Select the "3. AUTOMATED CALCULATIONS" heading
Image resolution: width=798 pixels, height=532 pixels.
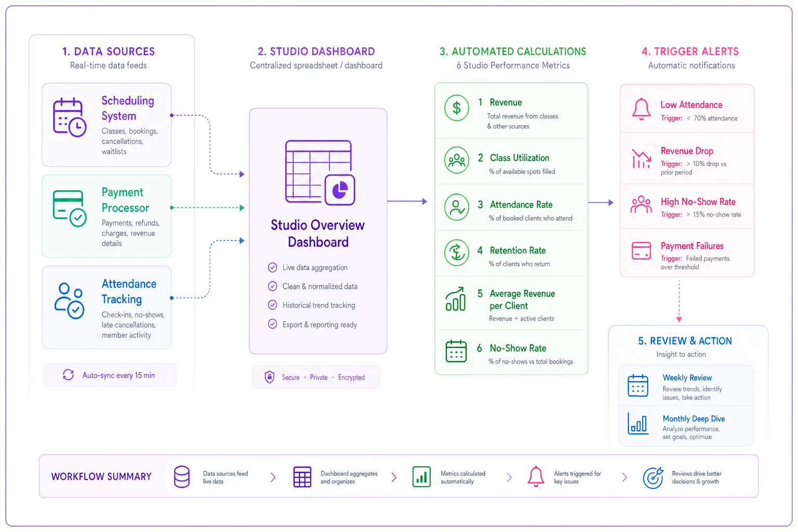513,51
